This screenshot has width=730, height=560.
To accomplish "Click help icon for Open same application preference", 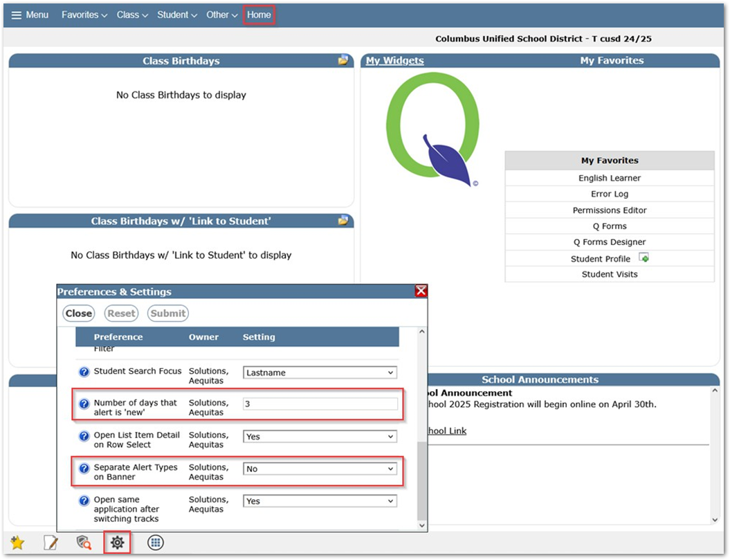I will click(x=84, y=501).
